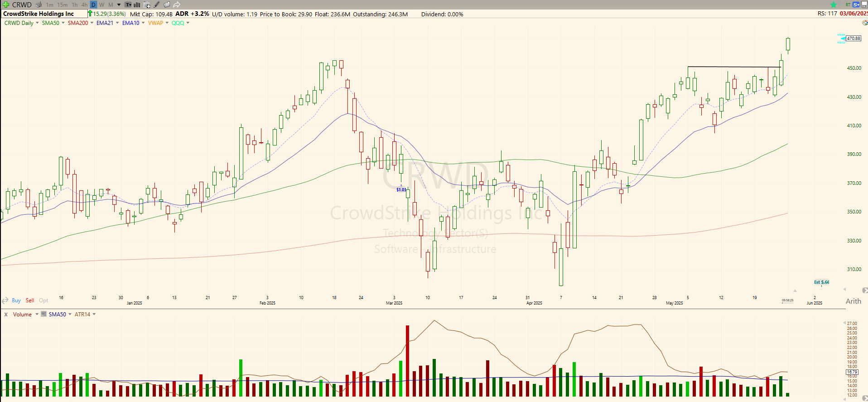Click the bar chart type icon
The height and width of the screenshot is (402, 868).
pos(137,5)
